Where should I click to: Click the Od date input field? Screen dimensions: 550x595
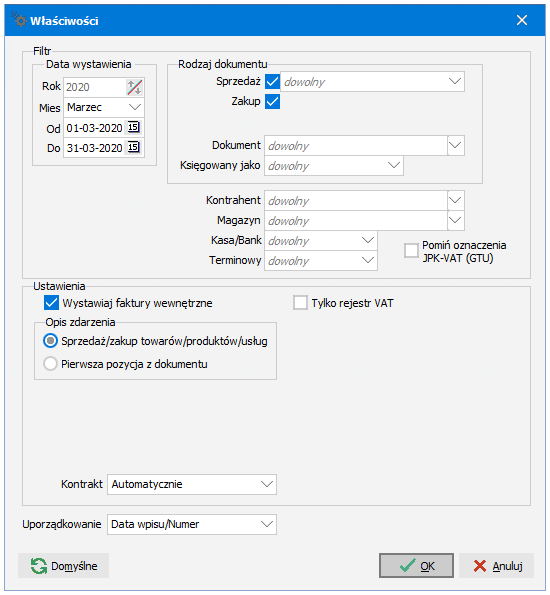95,128
